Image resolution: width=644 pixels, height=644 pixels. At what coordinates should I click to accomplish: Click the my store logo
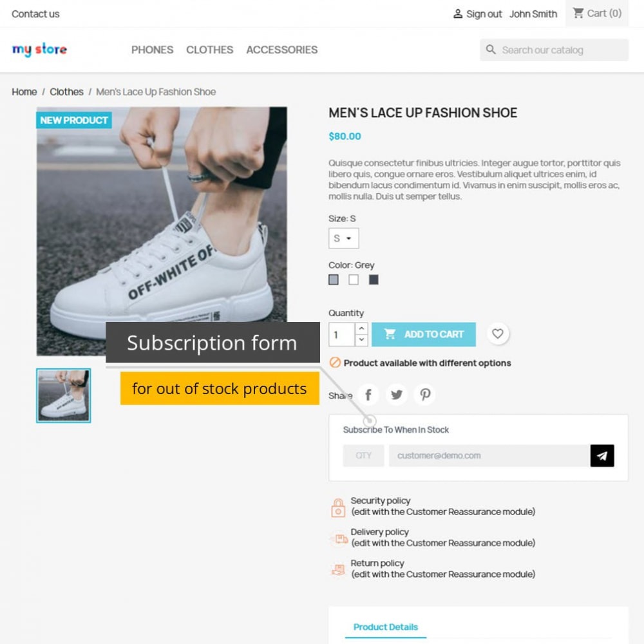click(x=39, y=50)
